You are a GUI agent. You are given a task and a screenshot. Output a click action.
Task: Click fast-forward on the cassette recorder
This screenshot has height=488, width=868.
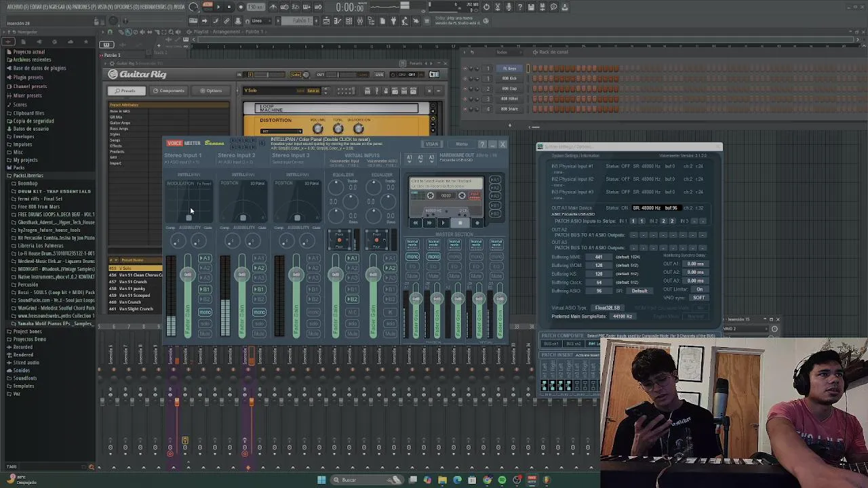pyautogui.click(x=429, y=222)
